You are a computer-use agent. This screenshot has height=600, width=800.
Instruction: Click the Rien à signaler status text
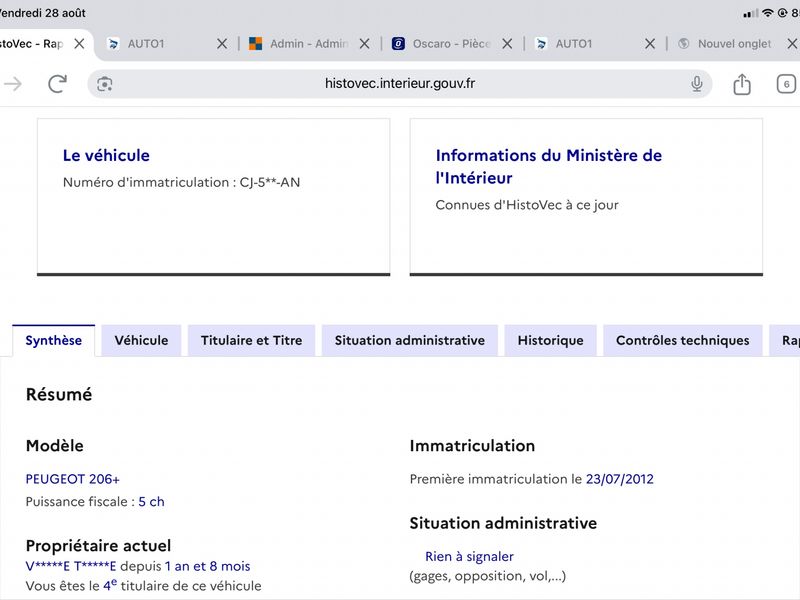[469, 556]
